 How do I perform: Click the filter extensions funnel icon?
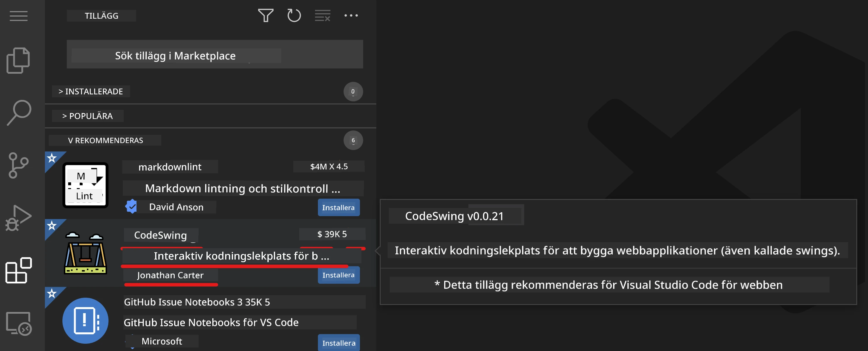(265, 15)
